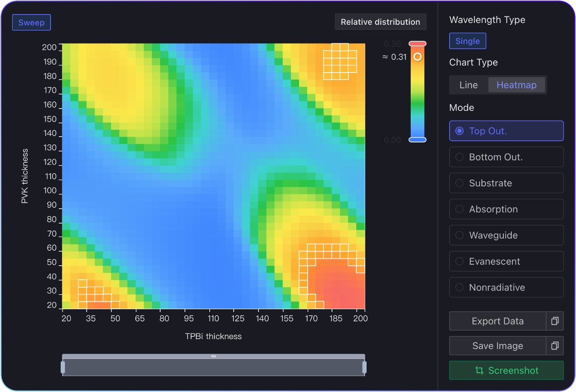Click the left handle of the range zoom bar
This screenshot has width=576, height=392.
click(x=63, y=367)
